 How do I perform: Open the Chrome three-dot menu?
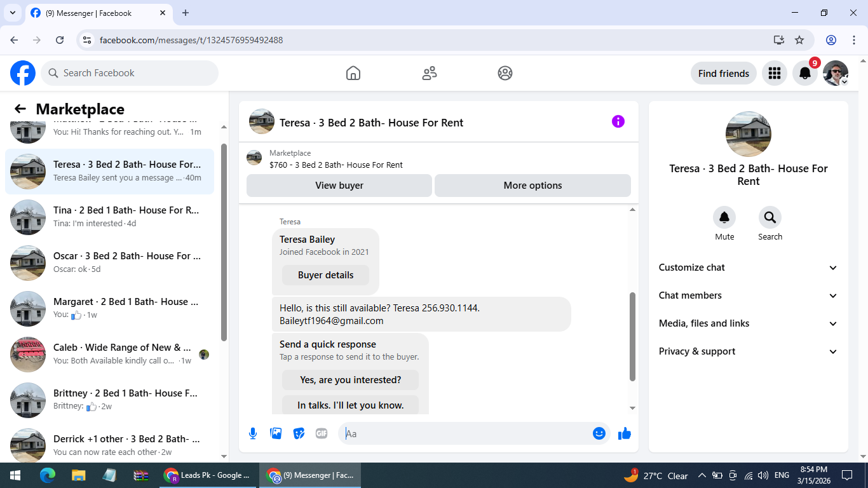(854, 40)
